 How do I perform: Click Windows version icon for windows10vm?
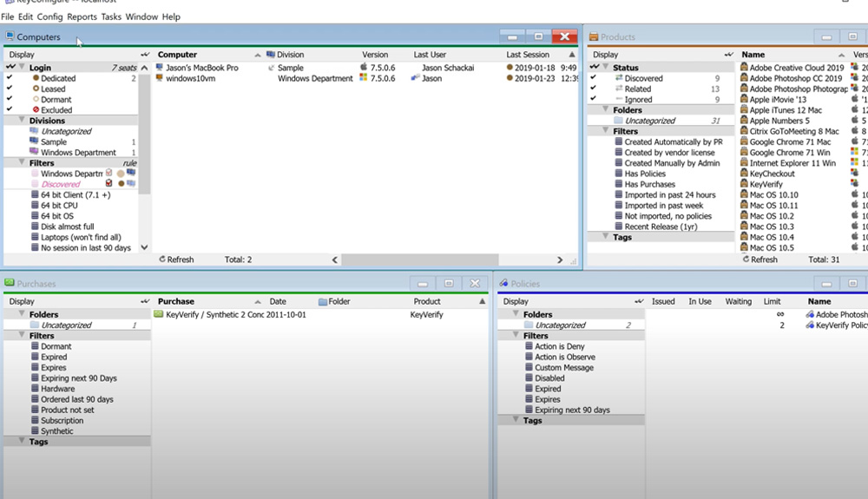tap(364, 77)
